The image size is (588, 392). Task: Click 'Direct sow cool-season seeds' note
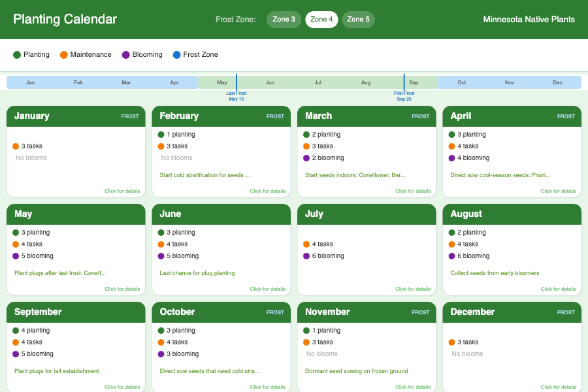point(500,175)
